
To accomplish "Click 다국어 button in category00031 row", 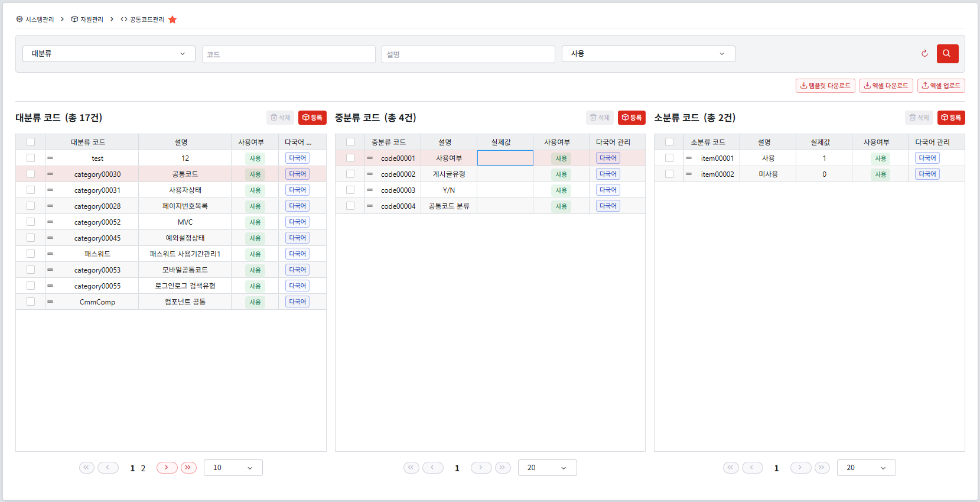I will (x=297, y=190).
